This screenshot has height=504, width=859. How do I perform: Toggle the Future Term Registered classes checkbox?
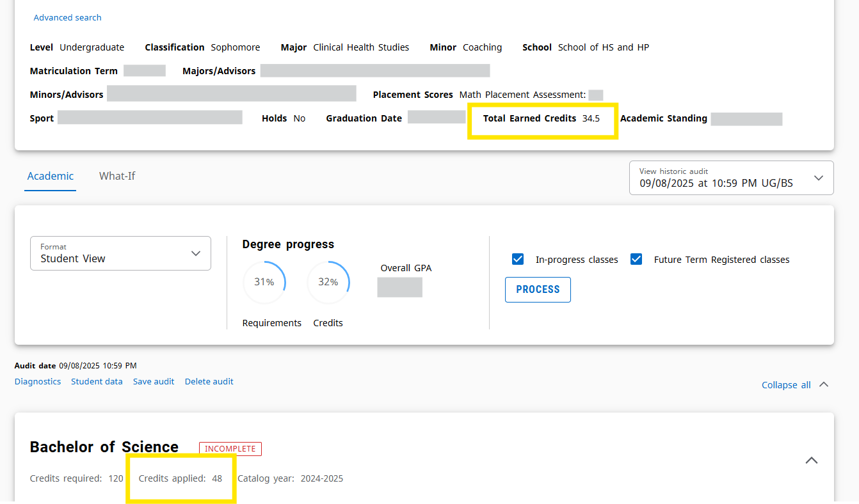636,260
